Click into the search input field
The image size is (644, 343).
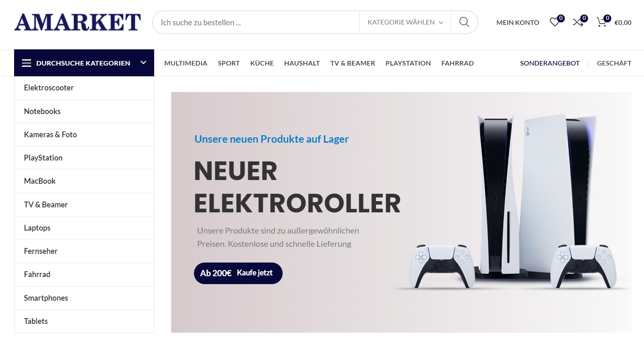click(256, 22)
